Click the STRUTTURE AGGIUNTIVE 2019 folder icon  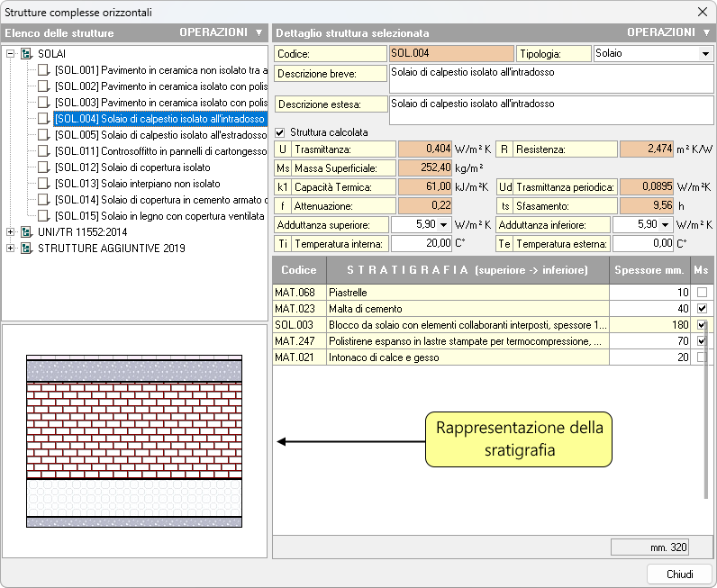[x=26, y=249]
